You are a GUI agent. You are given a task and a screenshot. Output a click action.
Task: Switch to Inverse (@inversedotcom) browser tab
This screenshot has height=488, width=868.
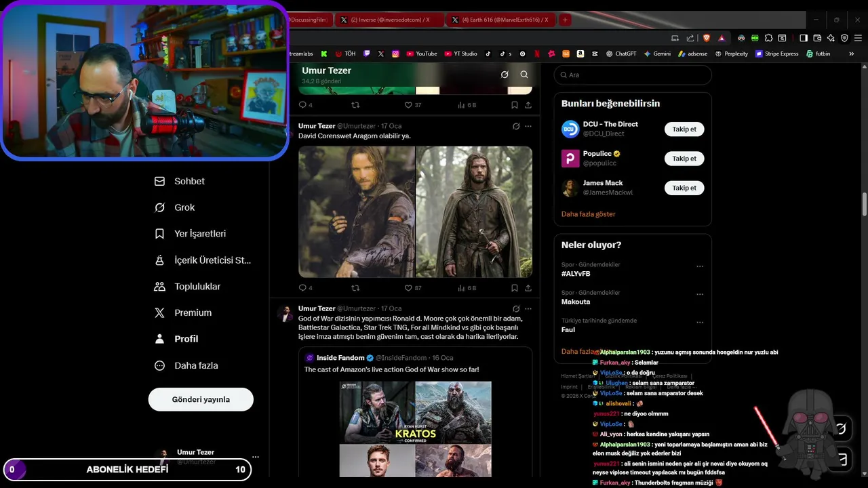389,20
